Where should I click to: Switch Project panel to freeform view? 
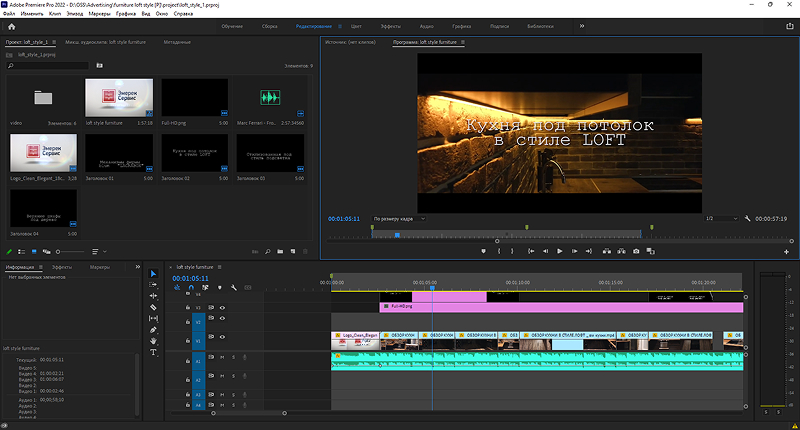pyautogui.click(x=46, y=251)
